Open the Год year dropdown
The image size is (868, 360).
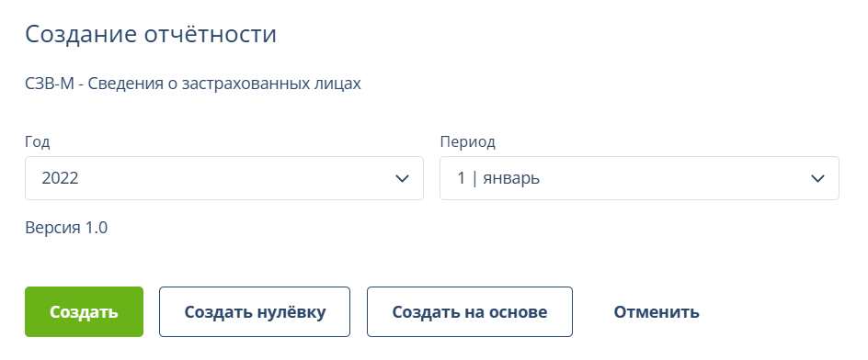click(224, 178)
